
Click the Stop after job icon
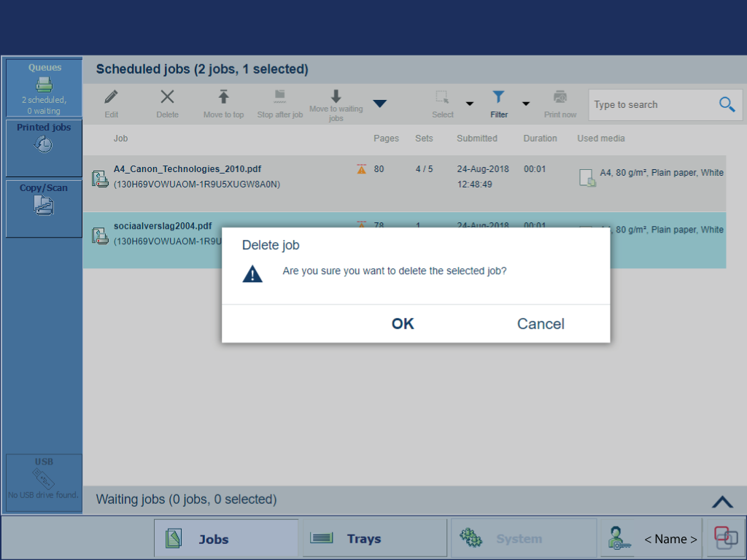coord(279,98)
